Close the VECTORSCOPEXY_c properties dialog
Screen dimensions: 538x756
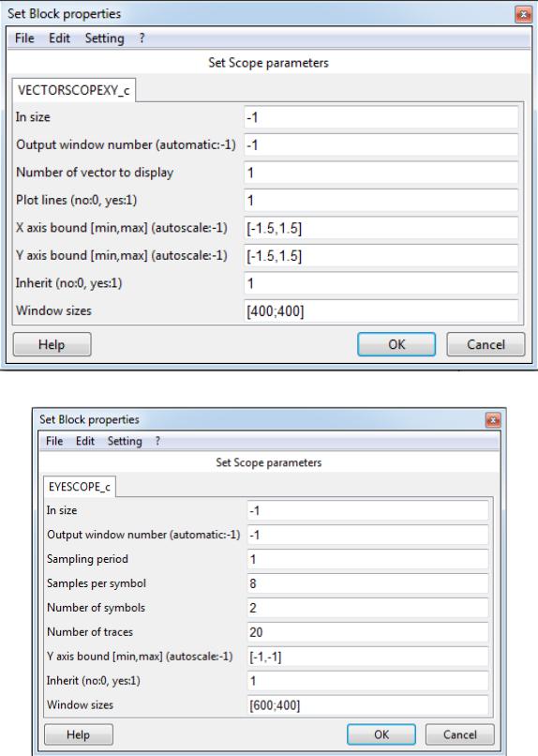pos(523,14)
